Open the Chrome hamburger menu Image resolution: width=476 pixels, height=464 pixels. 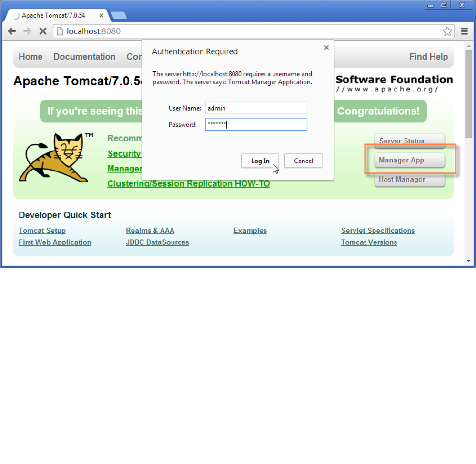(x=464, y=31)
